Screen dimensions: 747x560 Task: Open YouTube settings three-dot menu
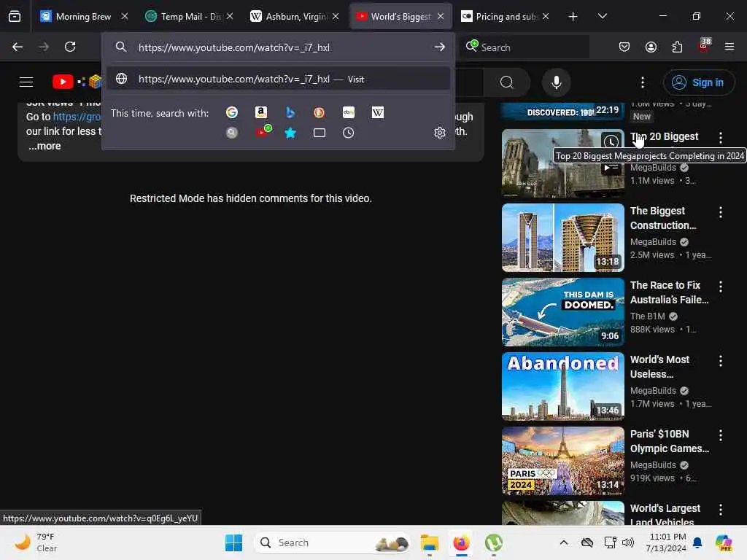[642, 82]
